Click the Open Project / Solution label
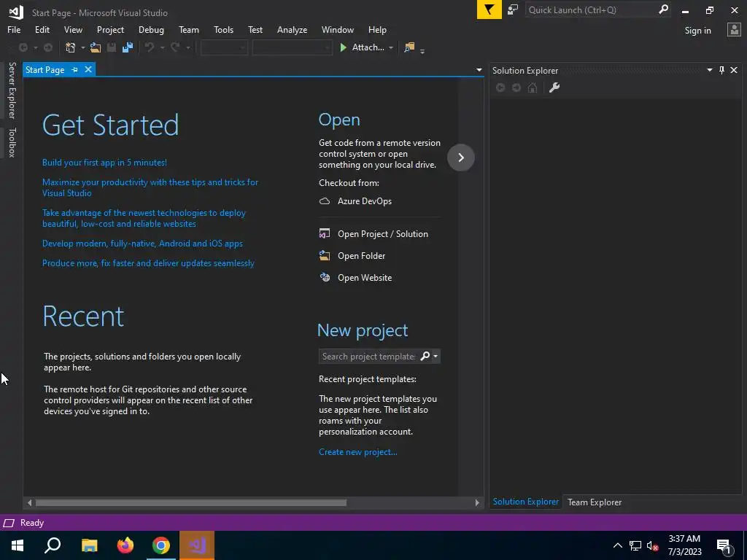The width and height of the screenshot is (747, 560). 382,234
